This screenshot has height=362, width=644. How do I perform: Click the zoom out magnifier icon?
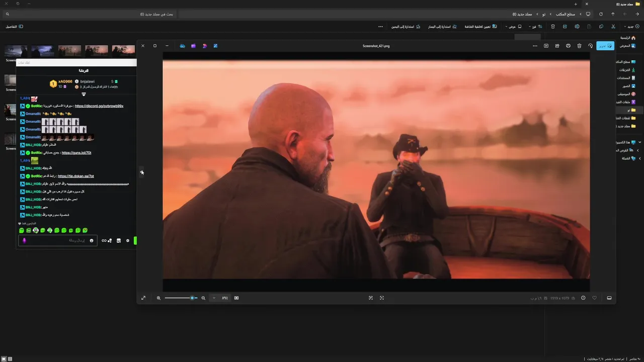click(x=203, y=298)
